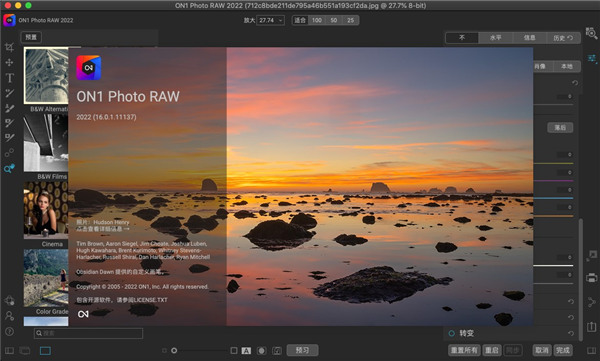Toggle the A text overlay button
Image resolution: width=600 pixels, height=361 pixels.
click(246, 351)
